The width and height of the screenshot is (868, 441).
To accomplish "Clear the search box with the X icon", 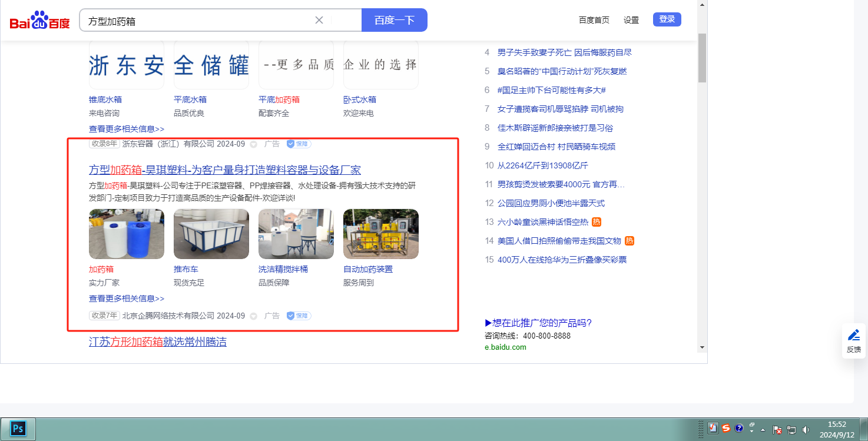I will pos(319,20).
